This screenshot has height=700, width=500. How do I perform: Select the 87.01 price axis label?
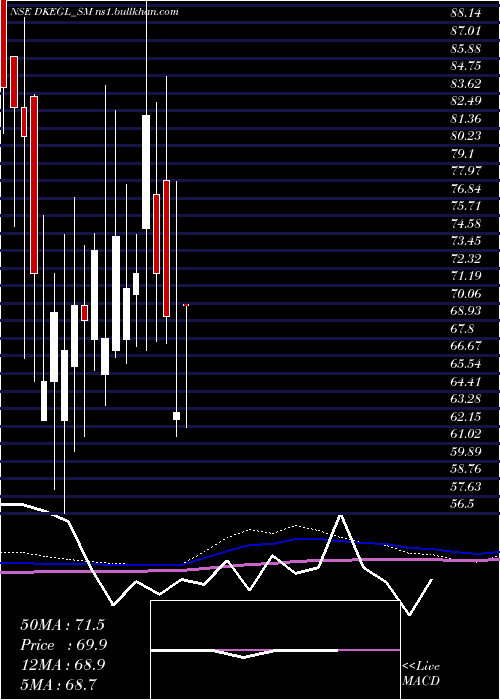click(x=466, y=31)
